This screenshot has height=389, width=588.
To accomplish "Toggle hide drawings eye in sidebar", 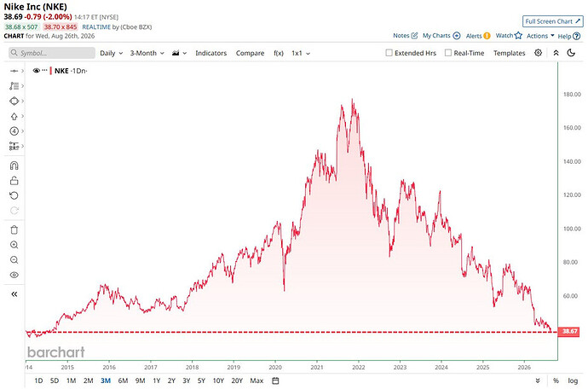I will [14, 275].
